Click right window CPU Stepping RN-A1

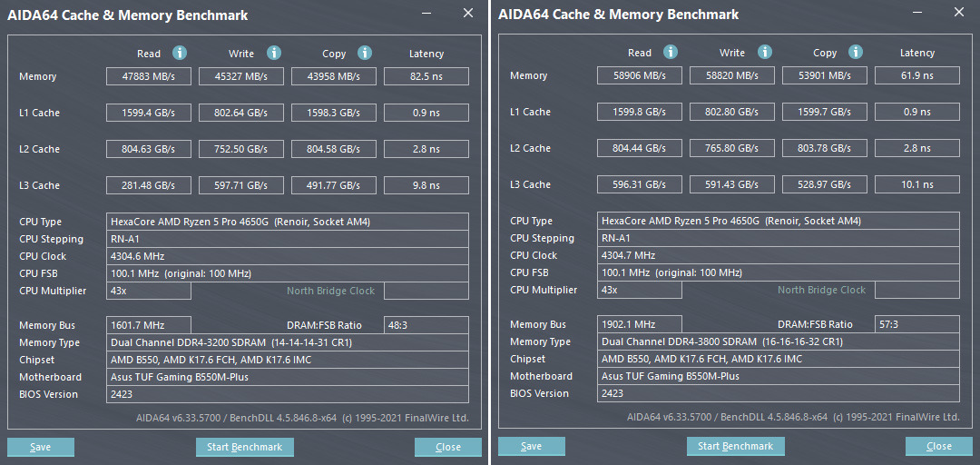coord(779,238)
